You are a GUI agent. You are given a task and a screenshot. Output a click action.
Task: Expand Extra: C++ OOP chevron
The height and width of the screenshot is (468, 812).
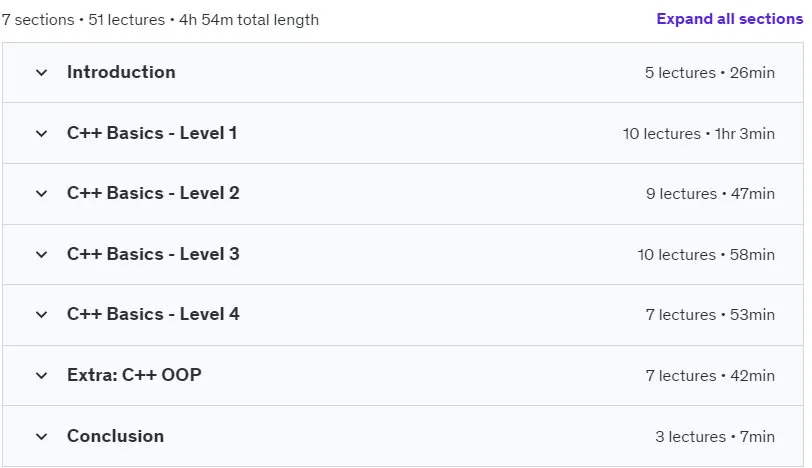click(x=41, y=376)
